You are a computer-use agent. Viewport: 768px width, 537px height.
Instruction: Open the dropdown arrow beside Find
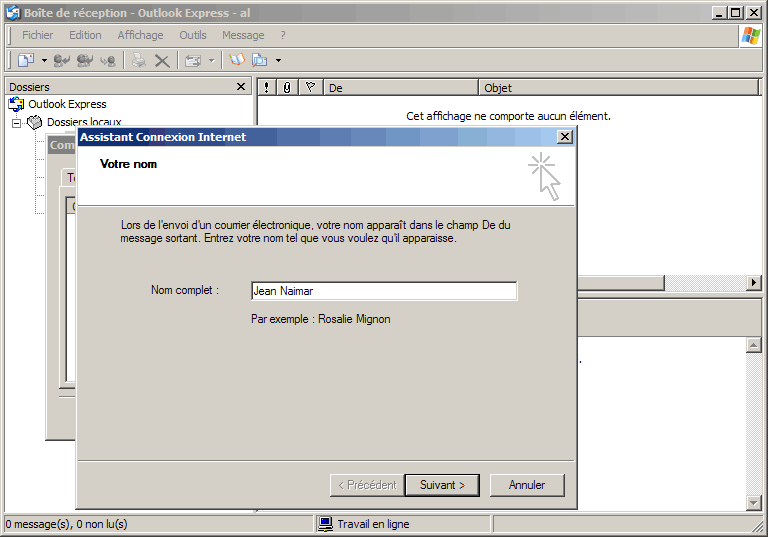click(278, 61)
